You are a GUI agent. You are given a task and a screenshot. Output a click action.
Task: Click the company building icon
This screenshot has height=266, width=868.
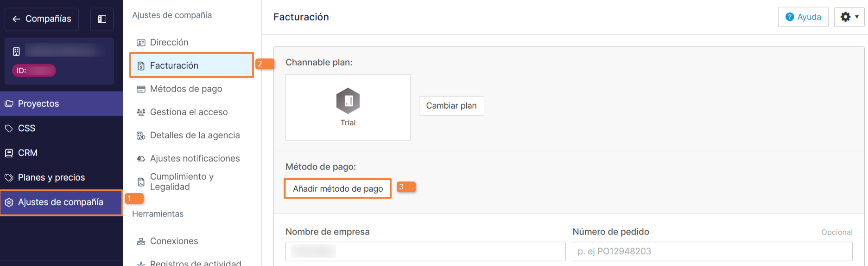pos(16,51)
